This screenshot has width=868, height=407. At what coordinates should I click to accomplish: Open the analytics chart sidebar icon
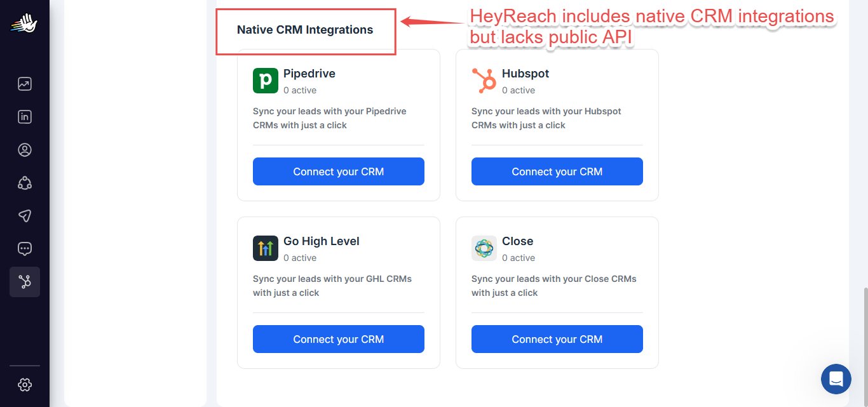click(x=25, y=84)
